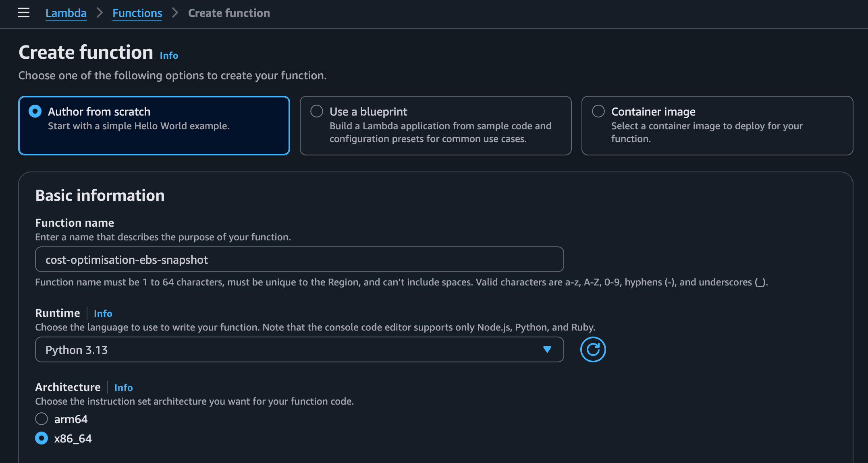Click the Function name input field
The image size is (868, 463).
click(x=299, y=260)
